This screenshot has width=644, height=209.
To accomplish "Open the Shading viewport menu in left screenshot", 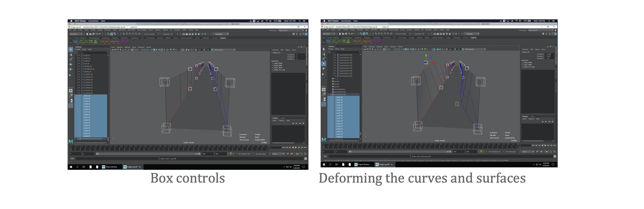I will coord(119,47).
